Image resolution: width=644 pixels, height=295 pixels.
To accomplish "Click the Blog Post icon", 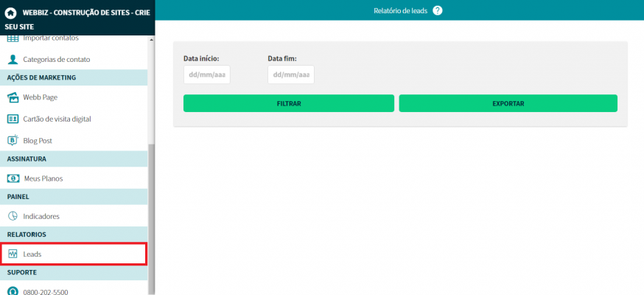I will point(13,140).
